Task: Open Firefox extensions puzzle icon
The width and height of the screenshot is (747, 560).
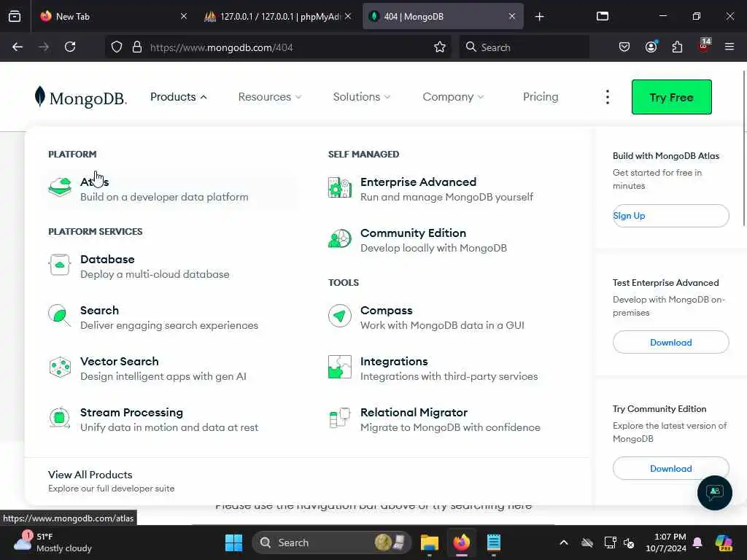Action: 677,47
